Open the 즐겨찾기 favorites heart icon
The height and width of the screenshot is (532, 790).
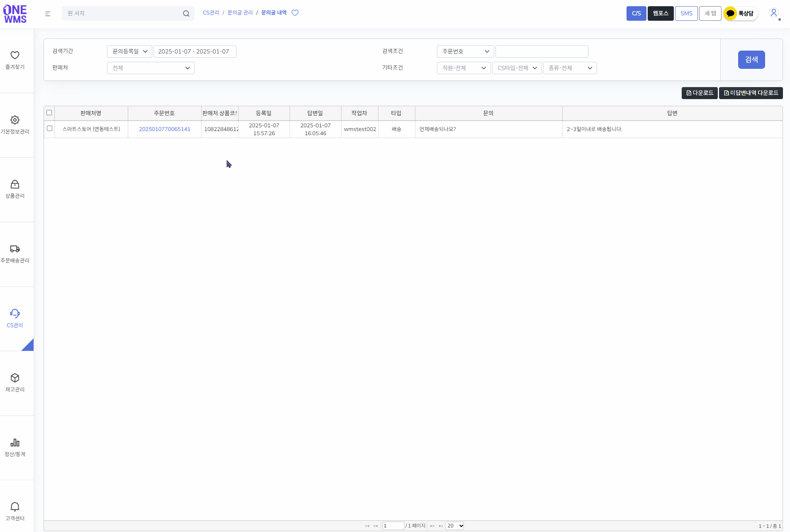pyautogui.click(x=15, y=55)
